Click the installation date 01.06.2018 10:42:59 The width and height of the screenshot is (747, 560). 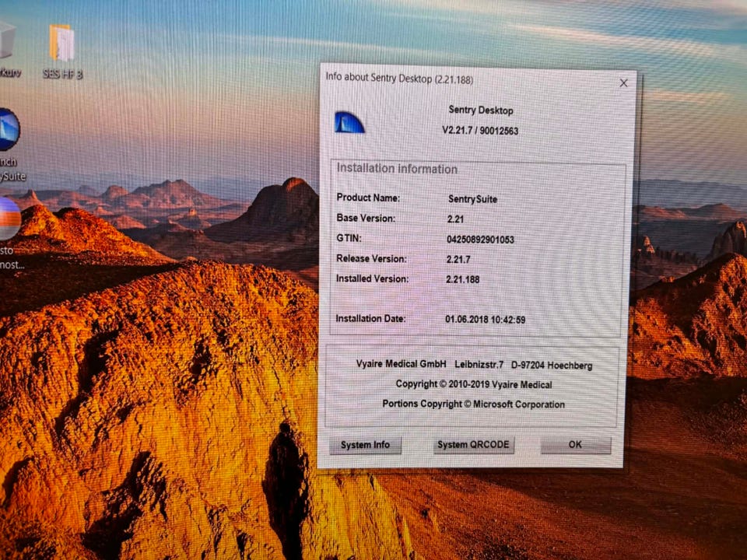pyautogui.click(x=486, y=320)
